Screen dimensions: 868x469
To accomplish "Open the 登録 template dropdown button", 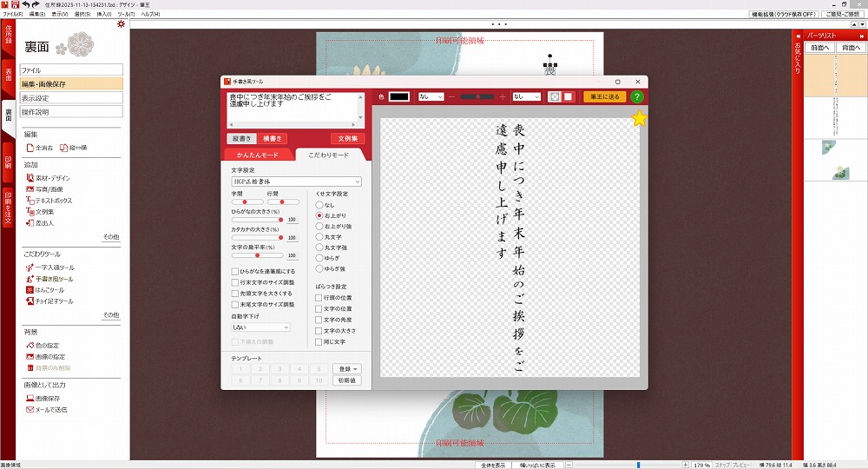I will (x=347, y=369).
